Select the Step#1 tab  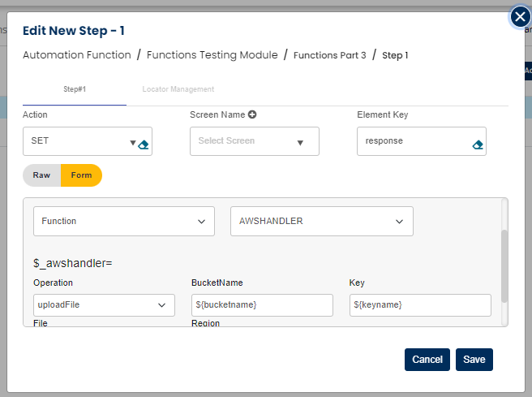click(x=75, y=88)
